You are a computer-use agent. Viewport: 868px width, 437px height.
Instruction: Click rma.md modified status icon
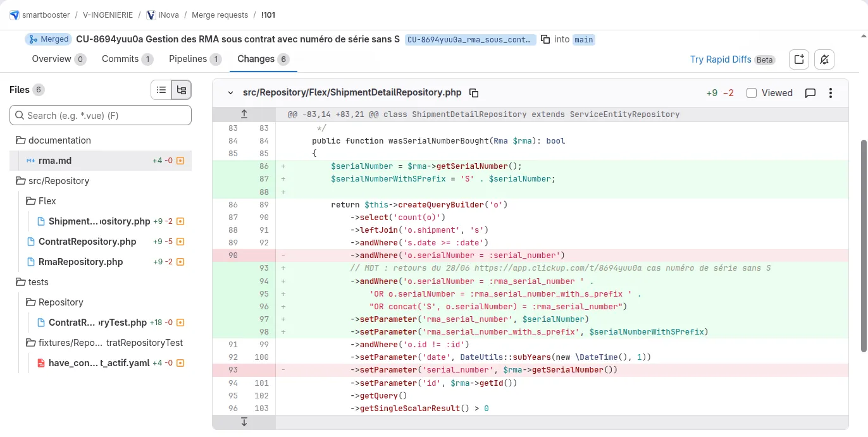tap(180, 161)
